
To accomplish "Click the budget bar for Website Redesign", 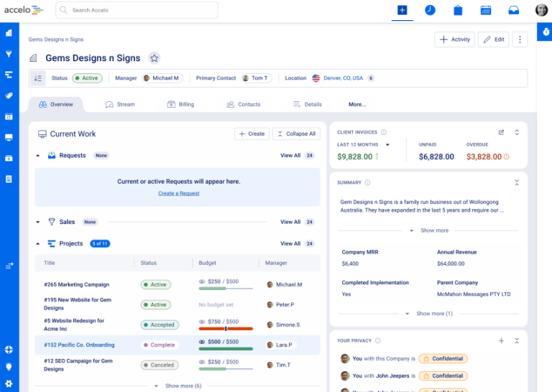I will [226, 329].
